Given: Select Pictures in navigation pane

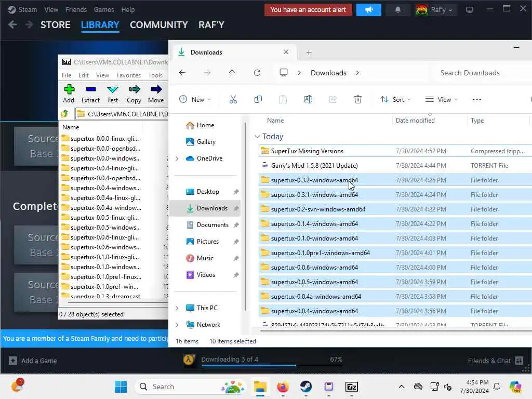Looking at the screenshot, I should [x=208, y=242].
